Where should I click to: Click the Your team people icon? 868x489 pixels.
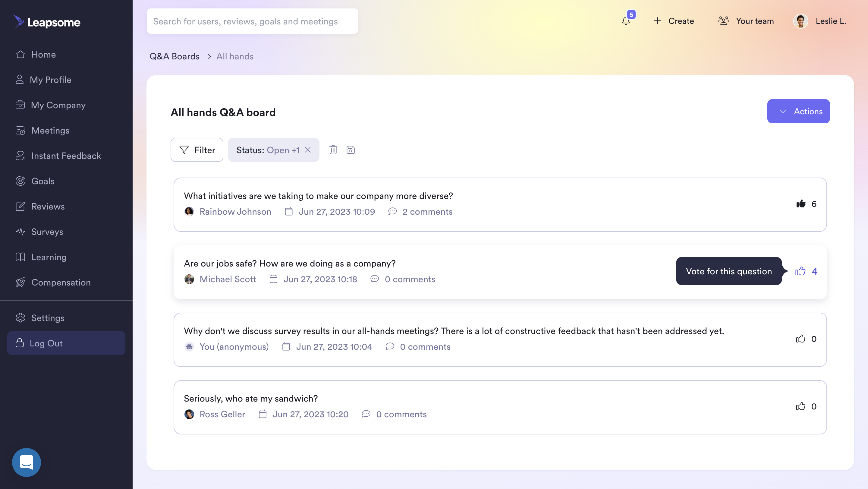point(723,21)
